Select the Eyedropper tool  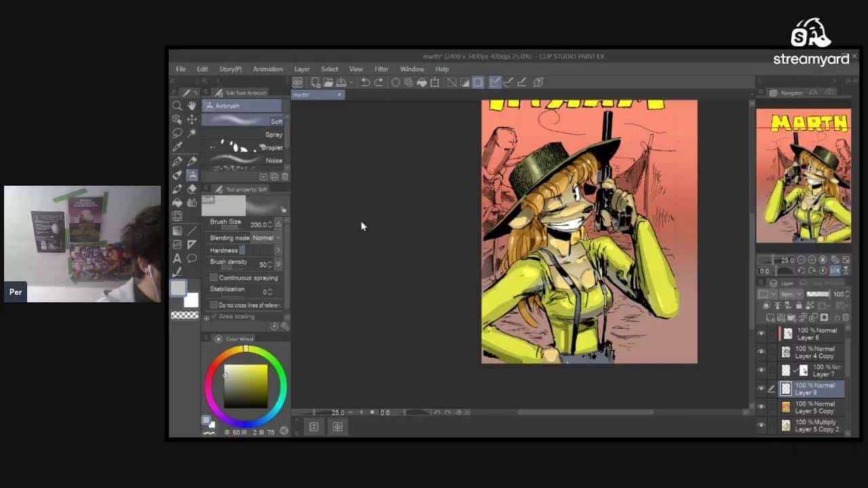[177, 147]
